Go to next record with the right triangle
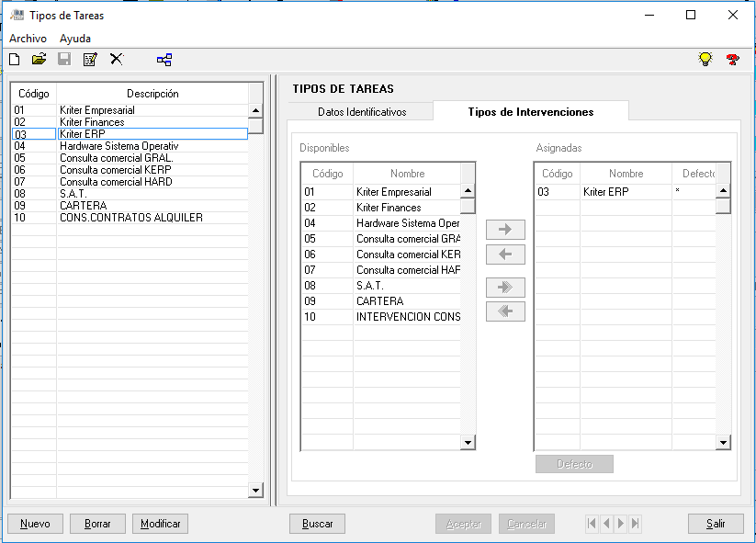This screenshot has width=756, height=543. pyautogui.click(x=621, y=524)
